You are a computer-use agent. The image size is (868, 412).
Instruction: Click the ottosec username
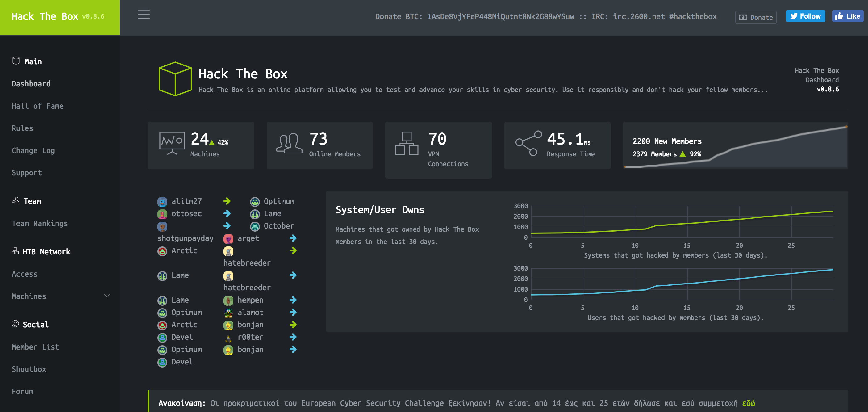coord(187,214)
